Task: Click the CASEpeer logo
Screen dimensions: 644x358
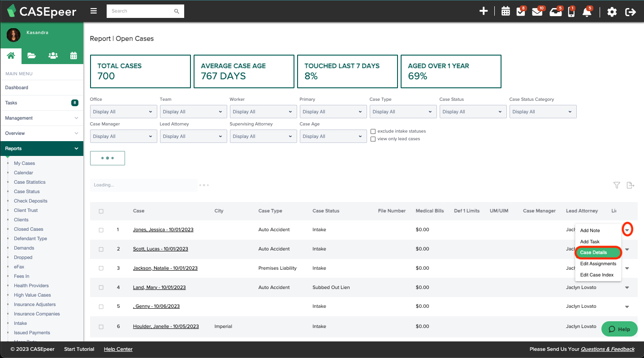Action: tap(42, 12)
